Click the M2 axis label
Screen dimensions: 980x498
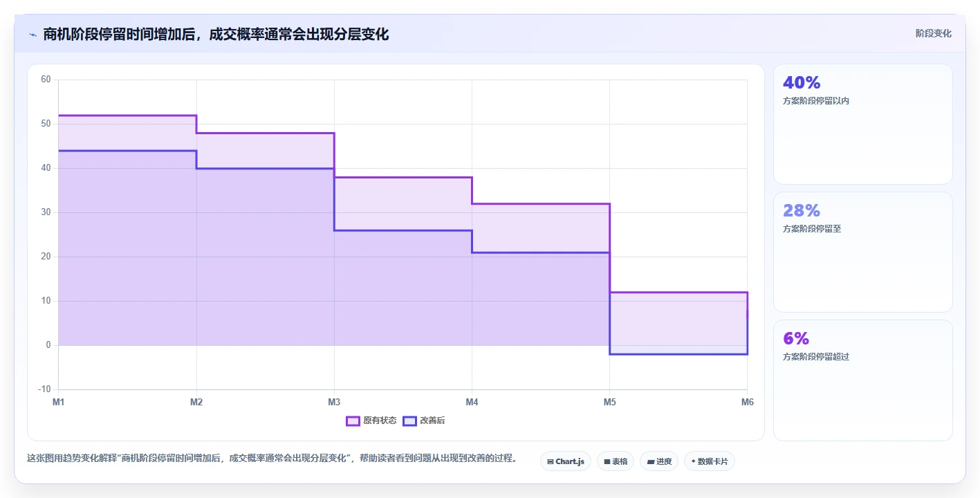[196, 402]
